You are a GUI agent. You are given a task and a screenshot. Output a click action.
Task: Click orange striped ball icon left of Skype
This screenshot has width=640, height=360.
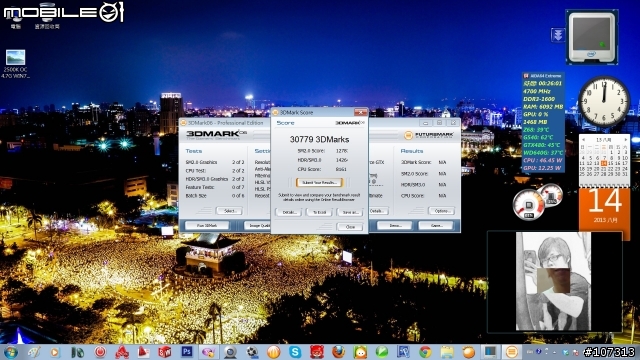(x=273, y=351)
